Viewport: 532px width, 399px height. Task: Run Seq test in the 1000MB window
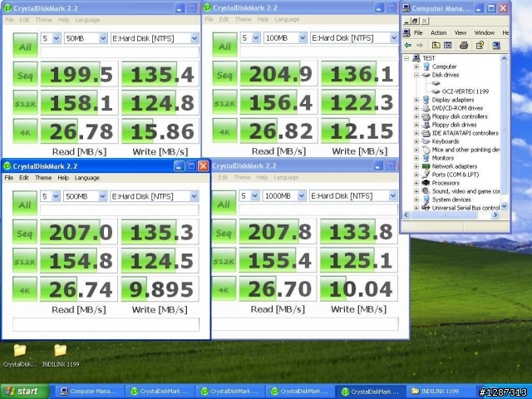coord(224,232)
